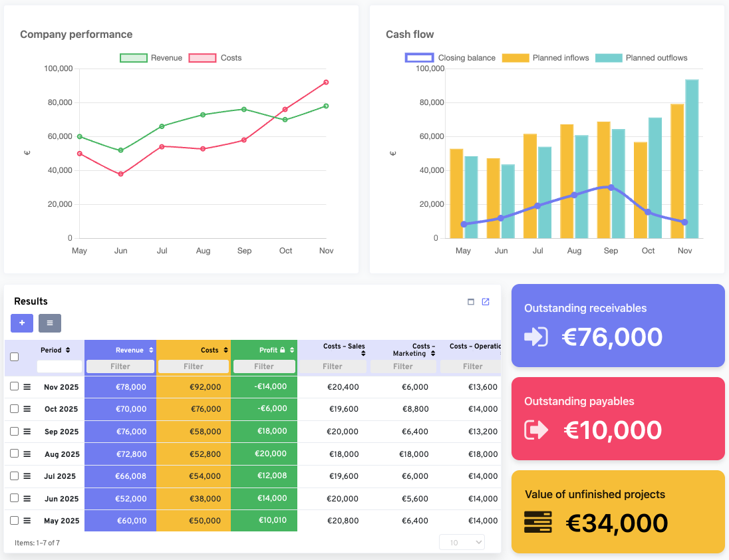Screen dimensions: 729x560
Task: Toggle the select-all rows checkbox
Action: click(15, 357)
